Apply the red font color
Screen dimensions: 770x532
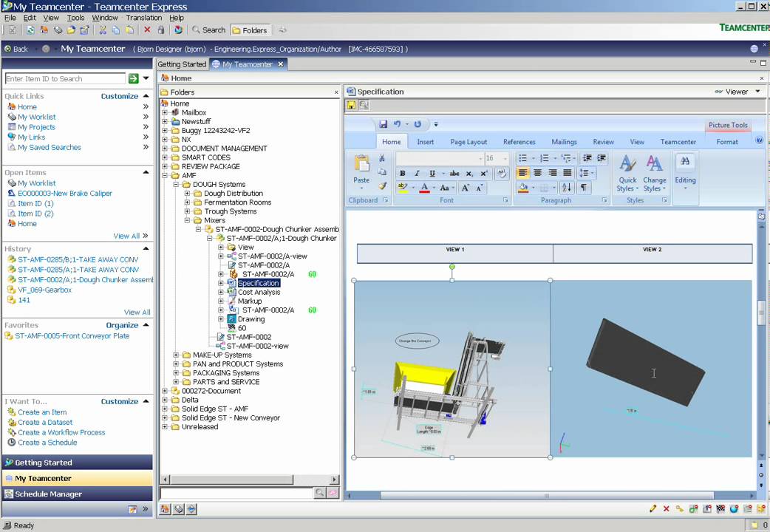tap(425, 188)
